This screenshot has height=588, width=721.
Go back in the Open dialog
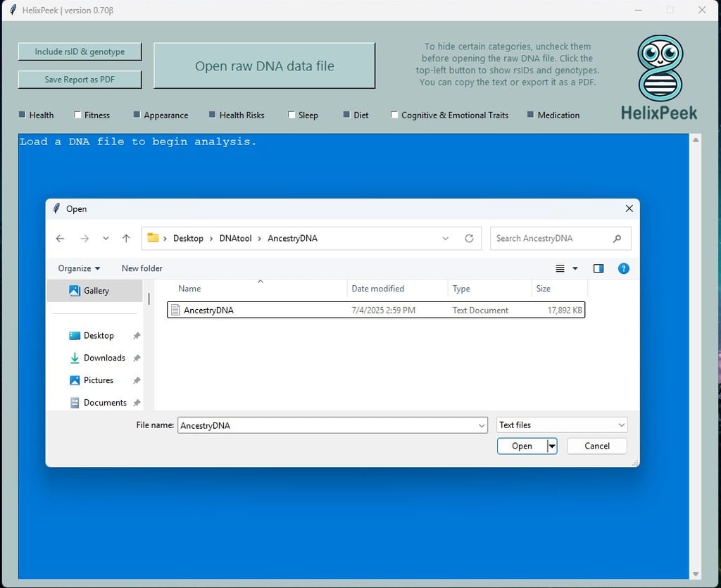(x=61, y=238)
